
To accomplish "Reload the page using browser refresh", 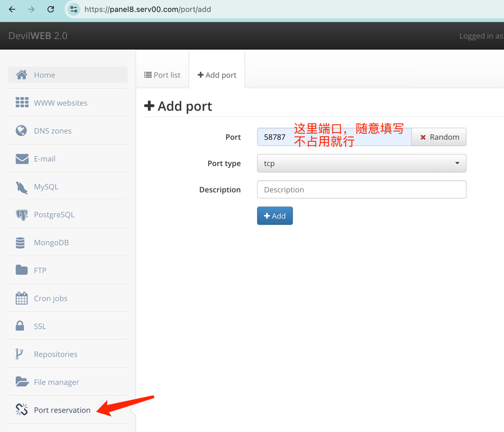I will 51,9.
